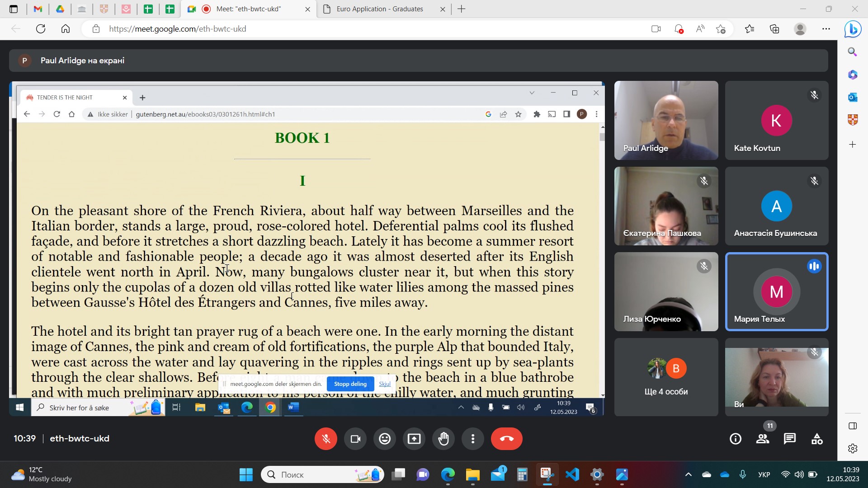Open Edge sidebar settings gear
This screenshot has width=868, height=488.
pos(853,448)
